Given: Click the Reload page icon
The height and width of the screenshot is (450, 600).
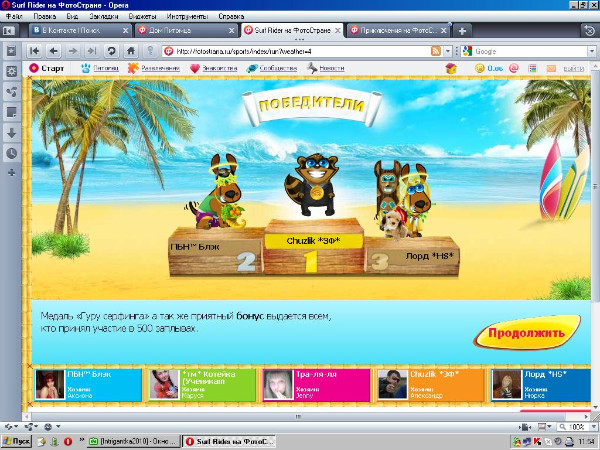Looking at the screenshot, I should pos(111,50).
